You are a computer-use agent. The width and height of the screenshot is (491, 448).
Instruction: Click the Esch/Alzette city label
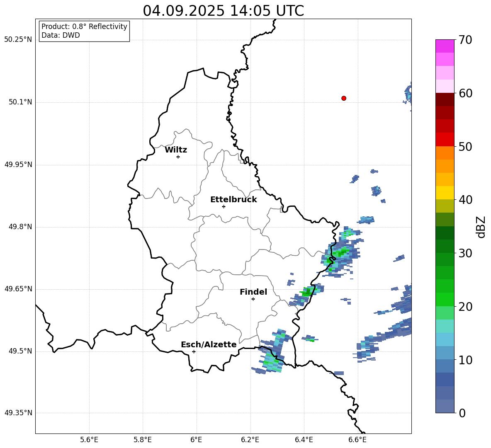coord(209,344)
